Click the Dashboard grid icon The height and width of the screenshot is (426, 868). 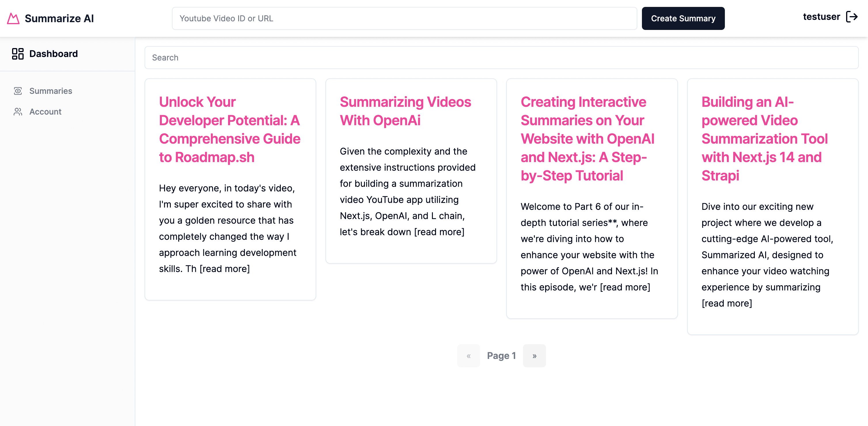point(18,54)
